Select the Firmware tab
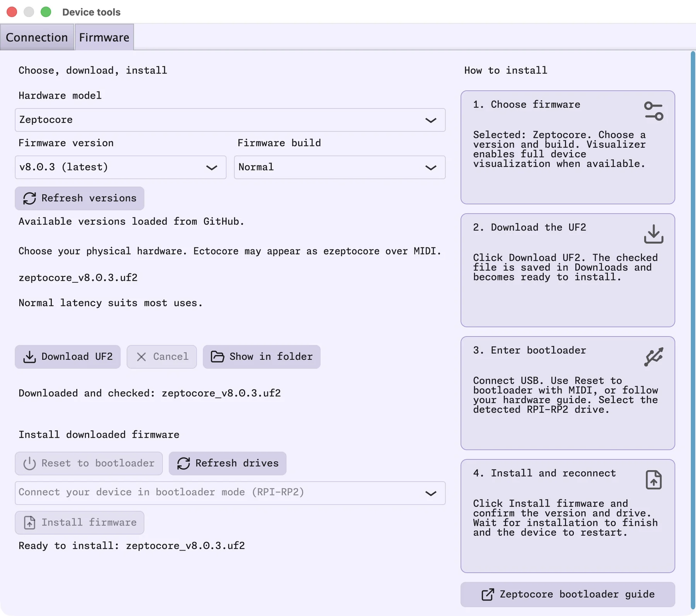This screenshot has height=616, width=696. (104, 37)
